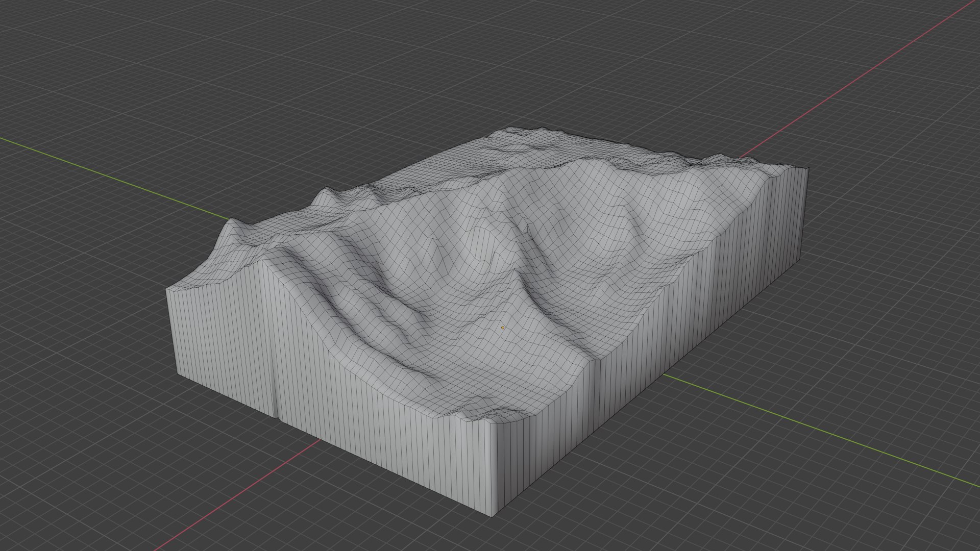Click the orange origin dot on the terrain
Screen dimensions: 980x551
503,328
